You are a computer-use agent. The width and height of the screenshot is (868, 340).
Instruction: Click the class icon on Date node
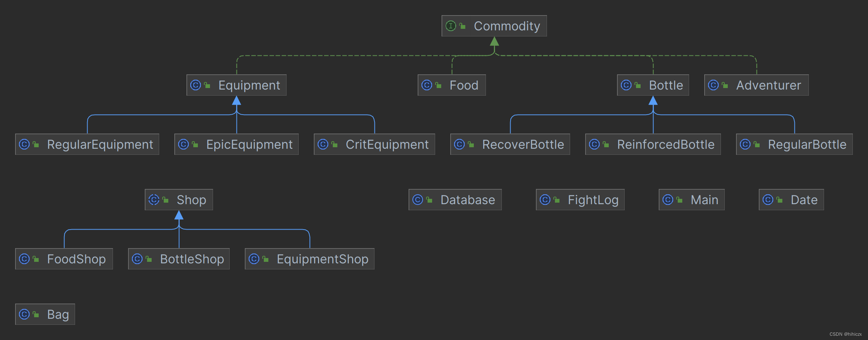point(768,200)
